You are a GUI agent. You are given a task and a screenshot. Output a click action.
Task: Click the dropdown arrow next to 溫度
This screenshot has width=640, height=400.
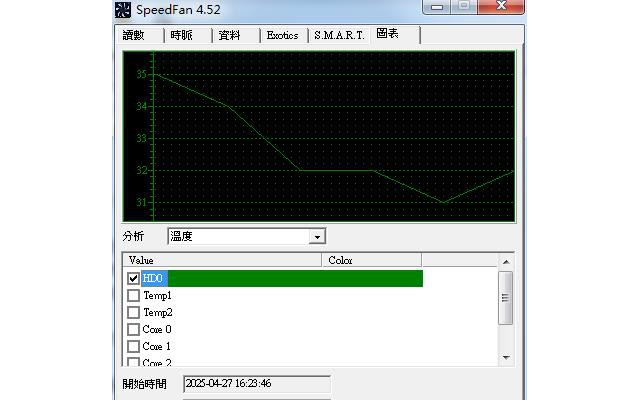click(x=317, y=237)
